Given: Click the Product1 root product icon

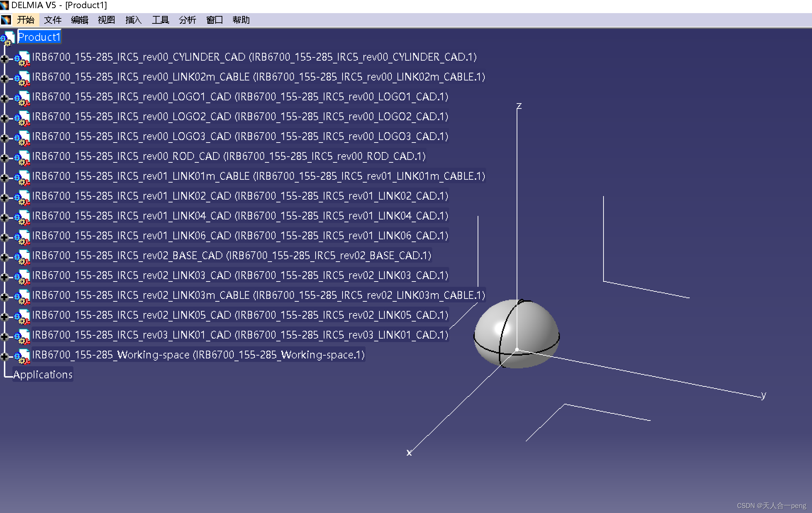Looking at the screenshot, I should [x=8, y=38].
